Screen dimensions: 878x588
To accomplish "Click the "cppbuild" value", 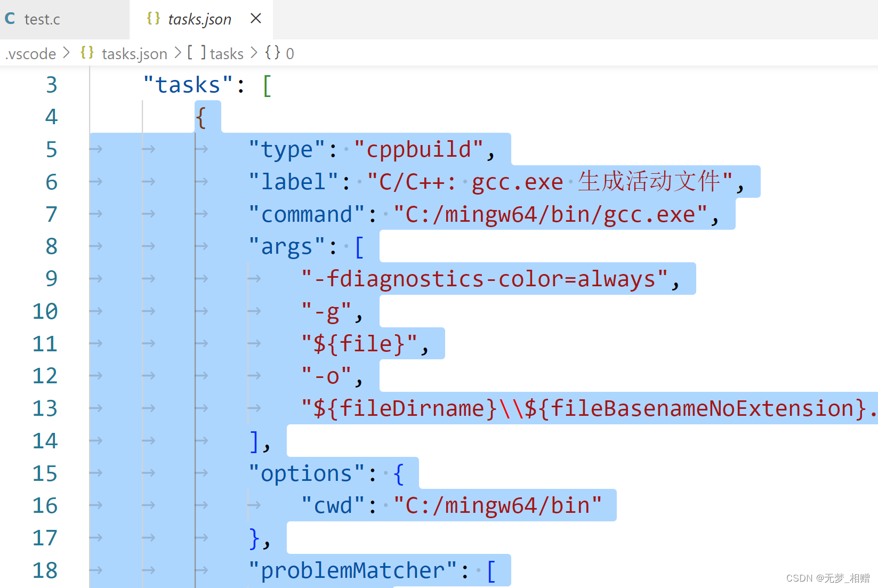I will click(x=418, y=150).
